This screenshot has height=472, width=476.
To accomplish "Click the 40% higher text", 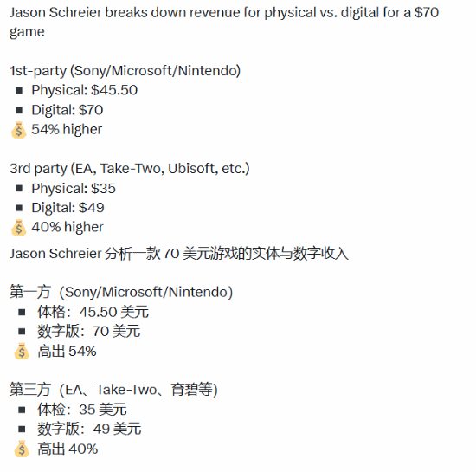I will coord(68,228).
